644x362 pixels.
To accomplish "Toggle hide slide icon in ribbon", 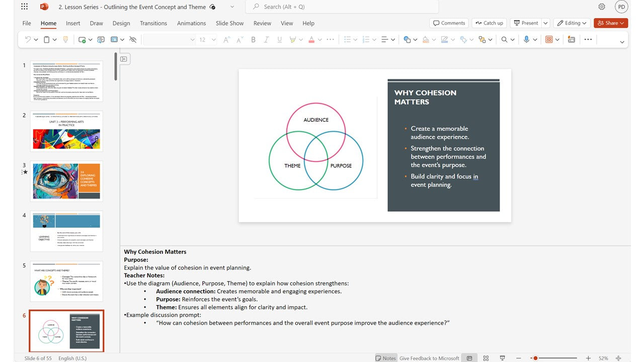I will pos(133,40).
